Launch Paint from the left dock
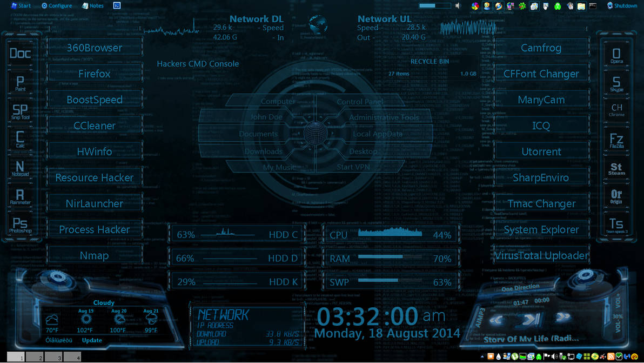The height and width of the screenshot is (363, 644). coord(20,83)
